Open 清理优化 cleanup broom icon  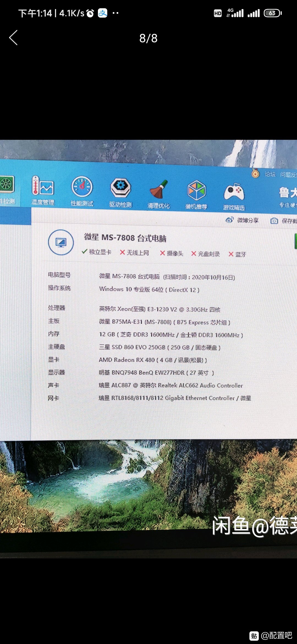click(159, 194)
